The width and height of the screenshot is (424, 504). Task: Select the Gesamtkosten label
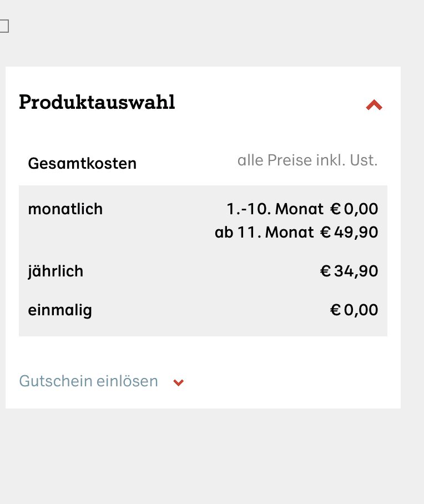pyautogui.click(x=82, y=164)
